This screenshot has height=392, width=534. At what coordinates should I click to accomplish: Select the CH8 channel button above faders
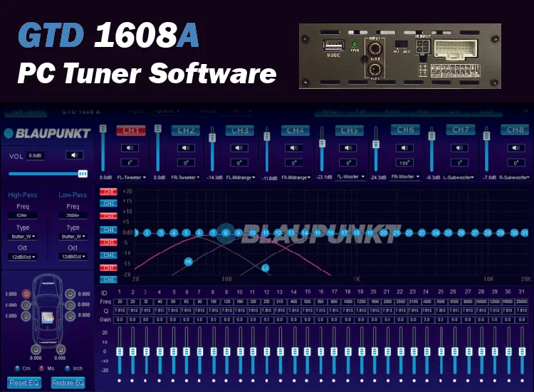pyautogui.click(x=515, y=129)
